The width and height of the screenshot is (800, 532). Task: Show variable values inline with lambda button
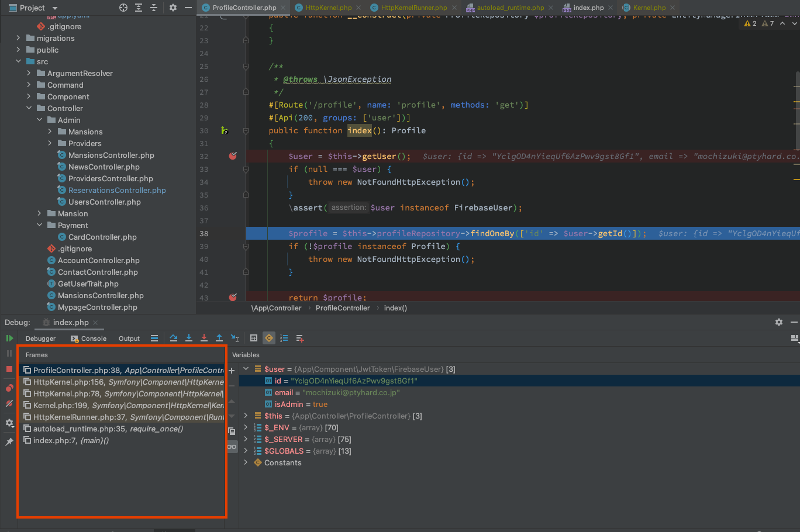pos(268,338)
